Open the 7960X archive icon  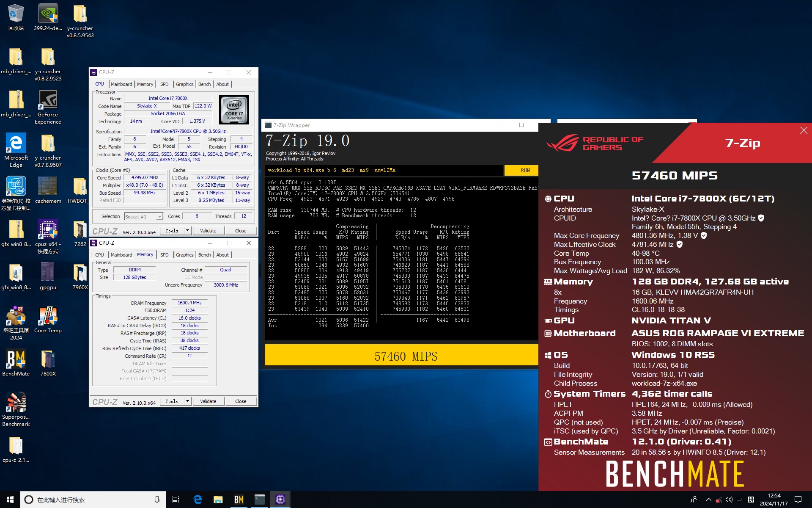click(80, 276)
